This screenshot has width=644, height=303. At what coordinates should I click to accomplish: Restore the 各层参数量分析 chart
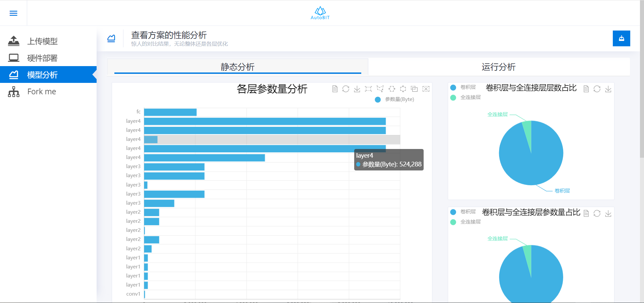tap(346, 89)
